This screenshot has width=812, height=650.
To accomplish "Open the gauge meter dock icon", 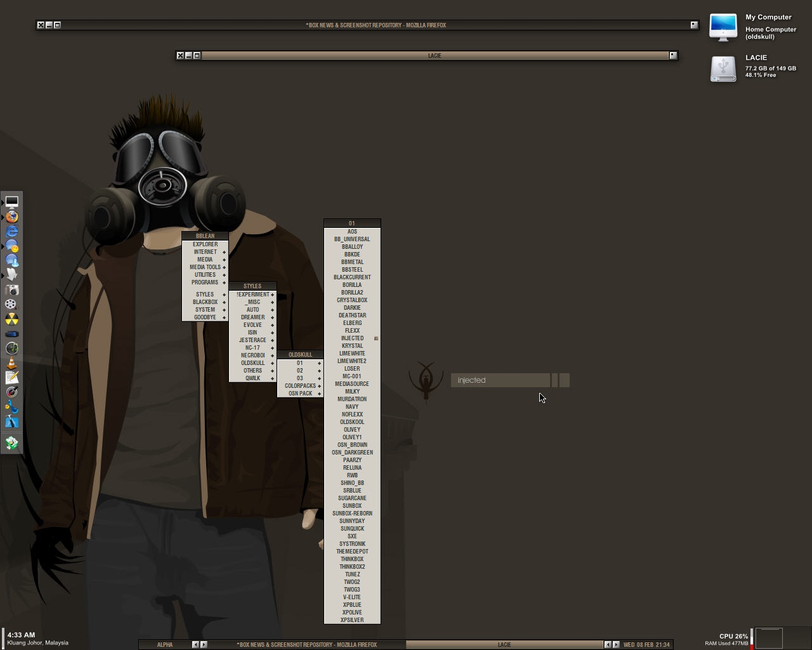I will coord(11,392).
